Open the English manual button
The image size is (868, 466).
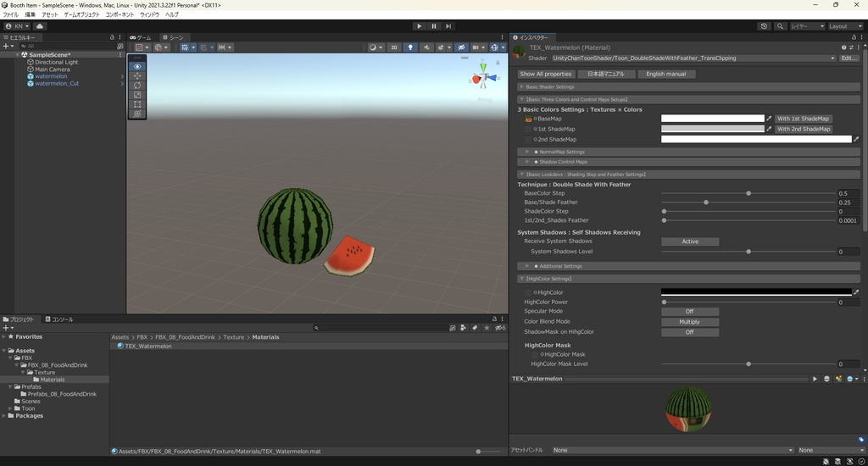[666, 75]
